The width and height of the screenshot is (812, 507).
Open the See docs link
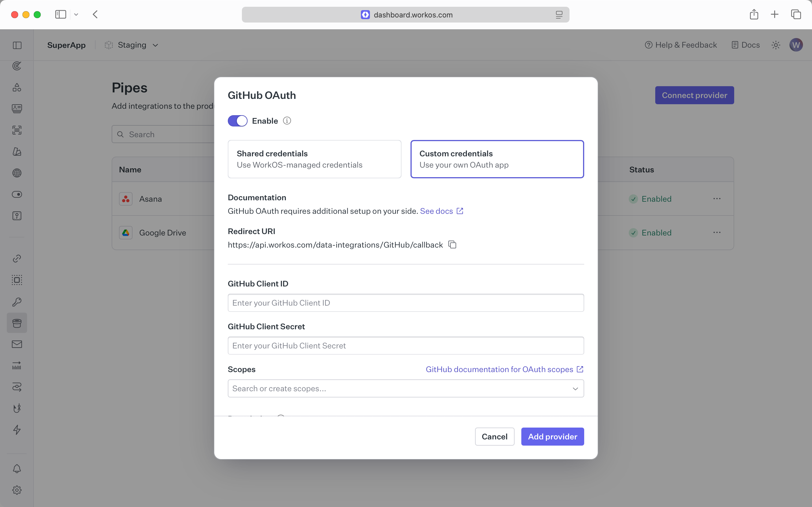click(436, 211)
